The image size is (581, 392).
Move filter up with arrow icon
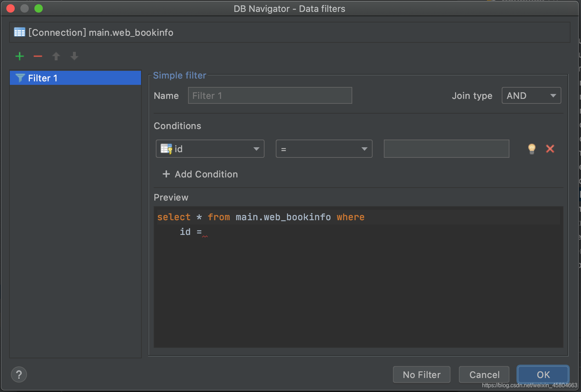click(56, 56)
